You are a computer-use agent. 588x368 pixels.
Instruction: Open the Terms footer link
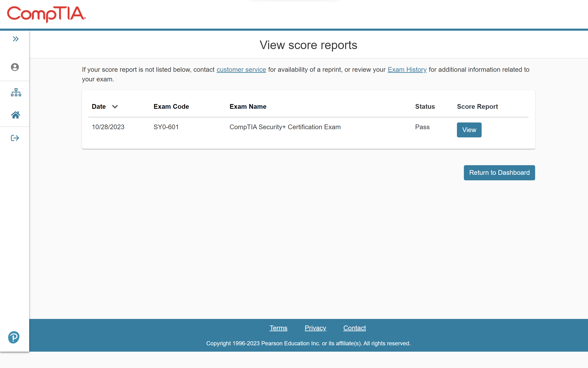[x=278, y=328]
